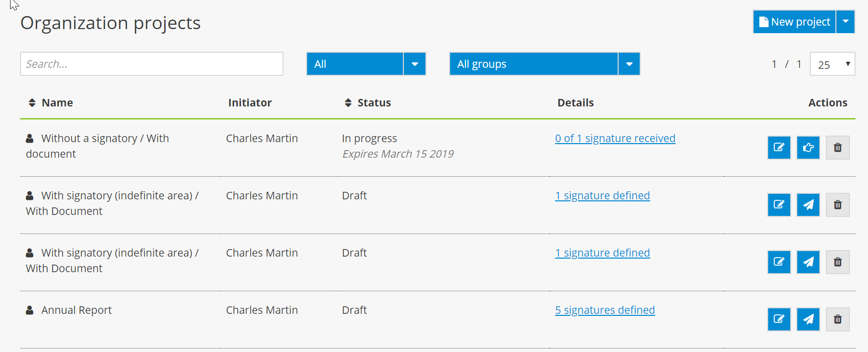
Task: Click the Search input field
Action: 152,64
